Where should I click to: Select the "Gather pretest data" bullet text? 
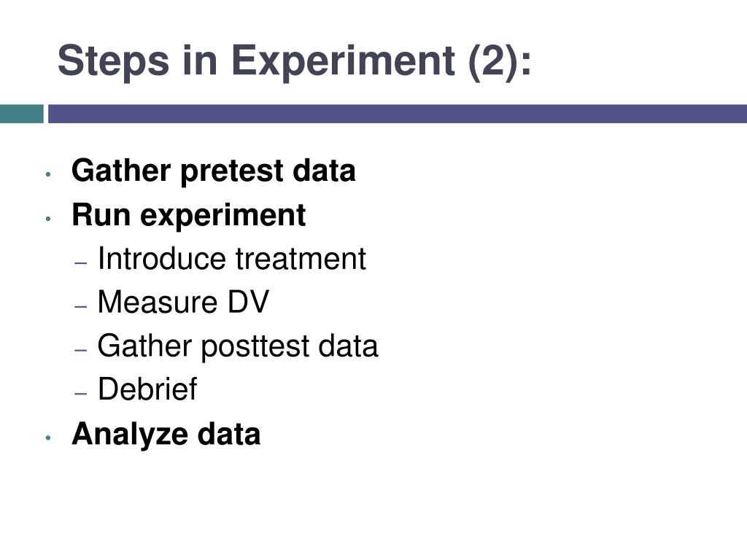click(214, 171)
